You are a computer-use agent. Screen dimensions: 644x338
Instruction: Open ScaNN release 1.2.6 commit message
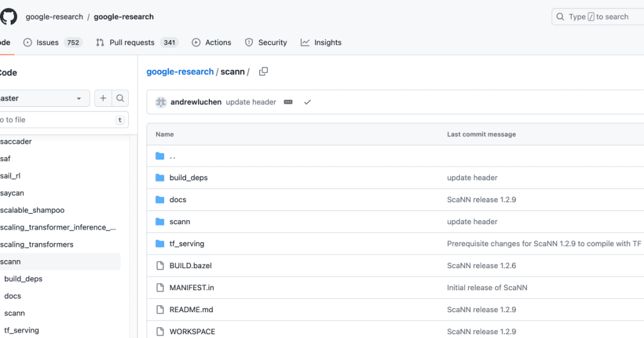click(481, 266)
